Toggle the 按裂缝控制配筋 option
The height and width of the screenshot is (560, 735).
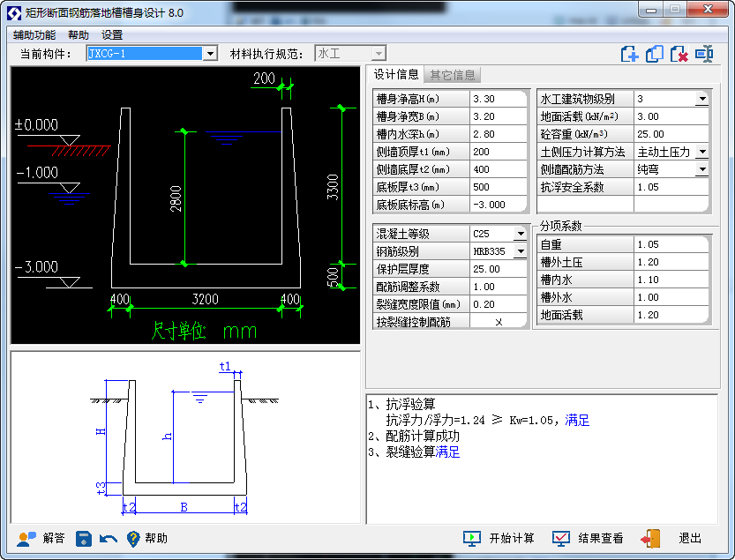[499, 322]
